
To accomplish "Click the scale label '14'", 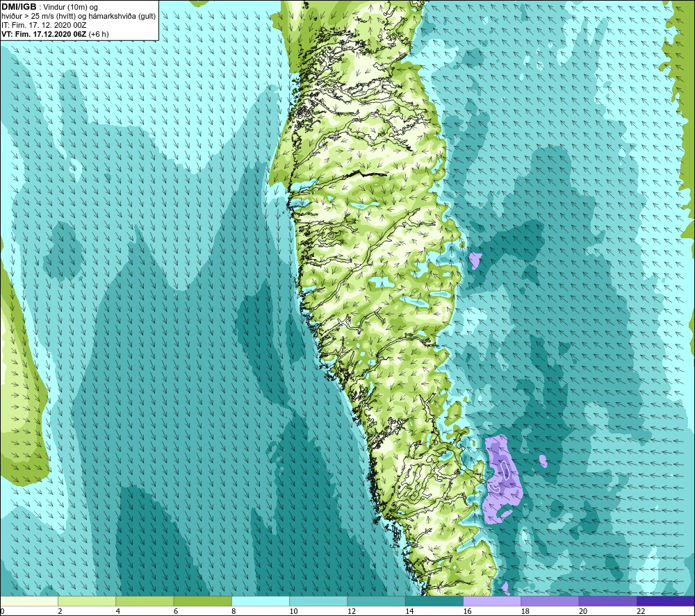I will (x=409, y=611).
